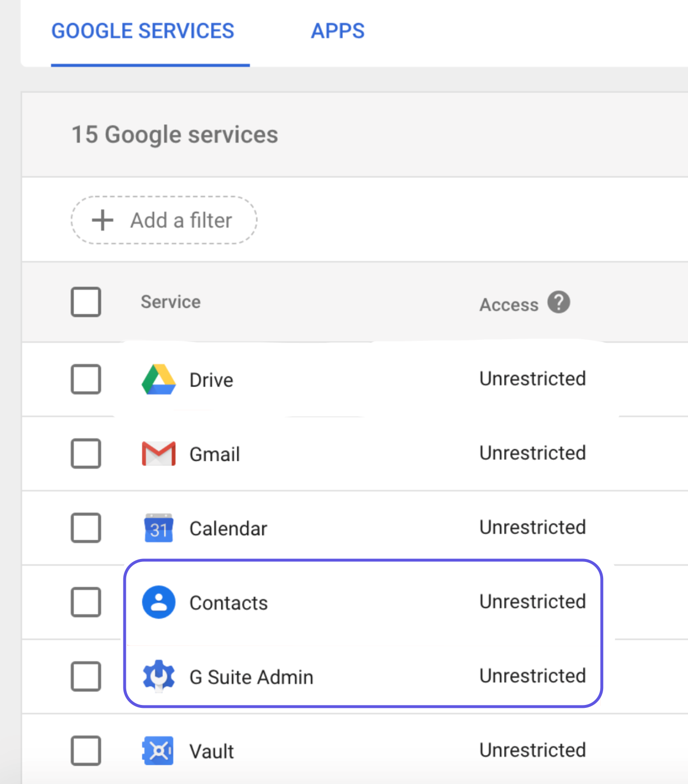Click the Google Drive triangle icon
This screenshot has width=688, height=784.
click(159, 379)
